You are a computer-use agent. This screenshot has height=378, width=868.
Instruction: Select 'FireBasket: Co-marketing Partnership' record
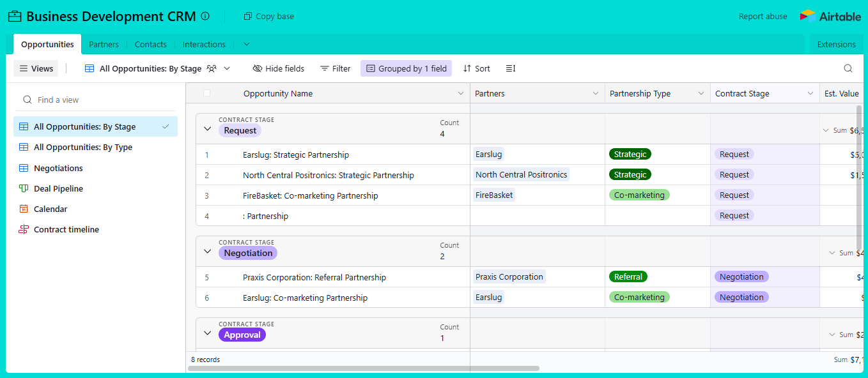pyautogui.click(x=311, y=195)
